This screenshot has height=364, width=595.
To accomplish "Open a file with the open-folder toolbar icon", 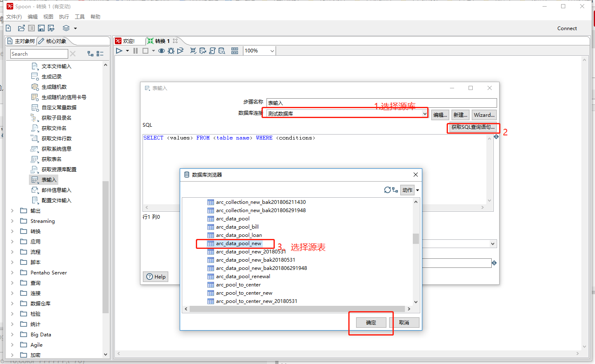I will click(x=21, y=28).
